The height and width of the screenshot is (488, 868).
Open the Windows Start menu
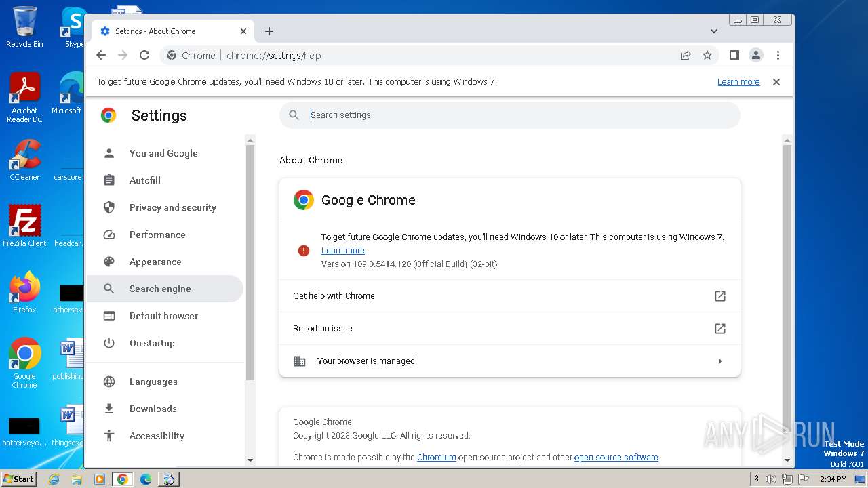pyautogui.click(x=19, y=479)
